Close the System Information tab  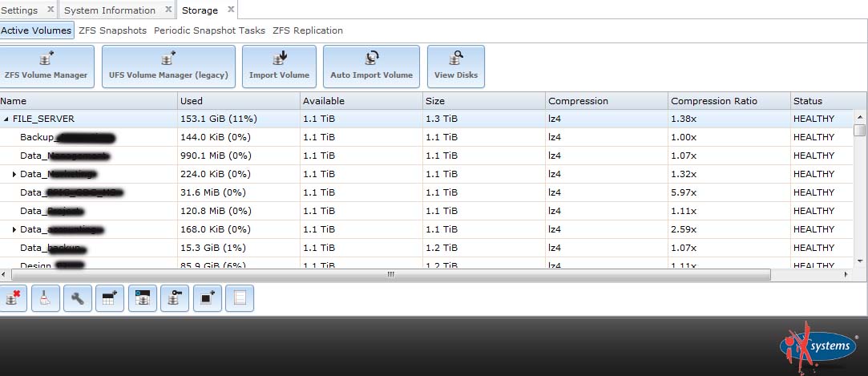coord(168,10)
